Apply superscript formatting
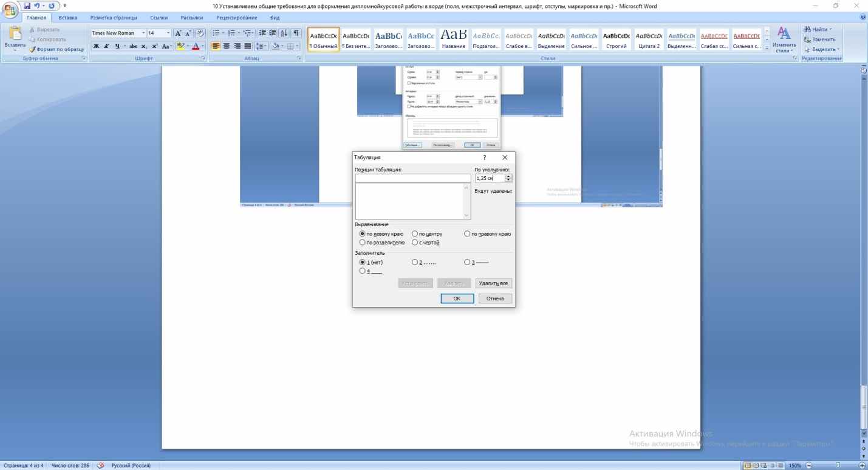 click(x=155, y=47)
